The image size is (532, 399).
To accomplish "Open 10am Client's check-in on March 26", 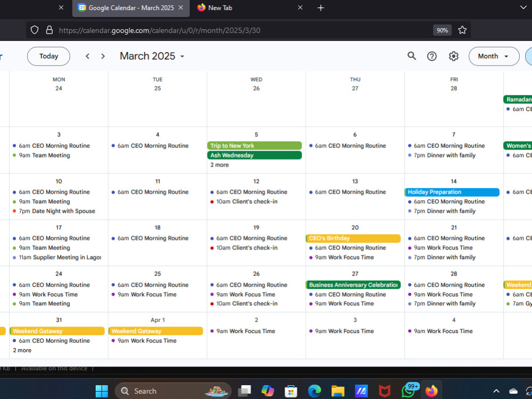I will click(x=244, y=303).
